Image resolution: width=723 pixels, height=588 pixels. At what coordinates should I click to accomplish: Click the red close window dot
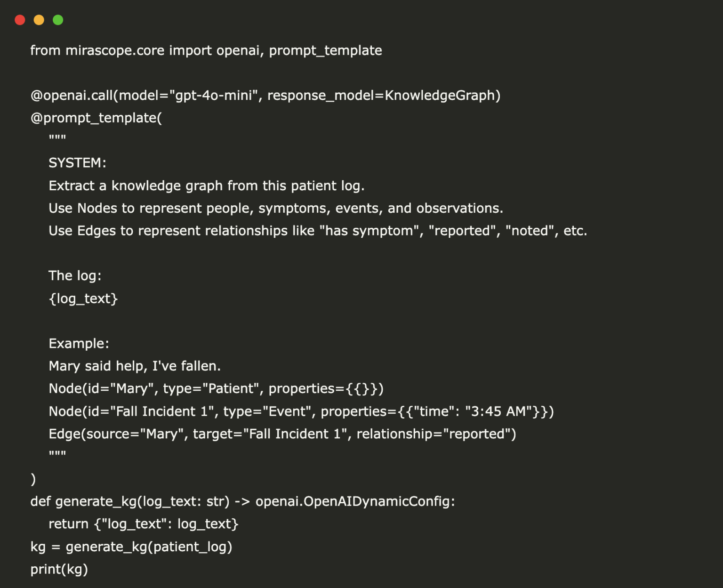pyautogui.click(x=20, y=20)
